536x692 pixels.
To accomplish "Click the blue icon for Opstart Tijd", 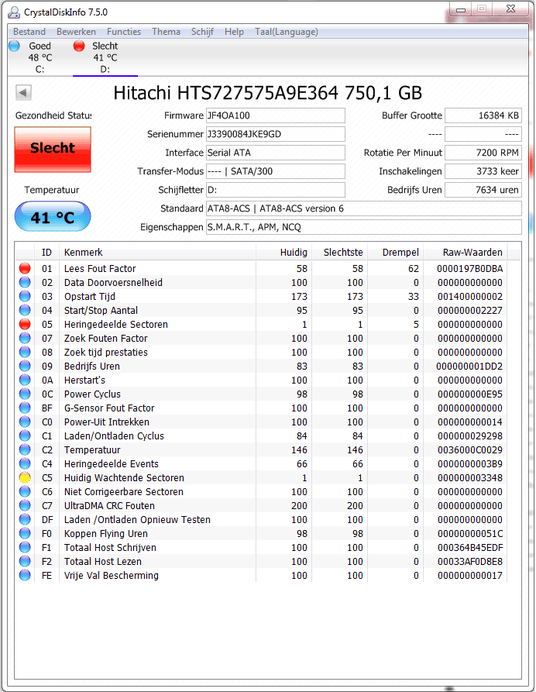I will tap(25, 297).
